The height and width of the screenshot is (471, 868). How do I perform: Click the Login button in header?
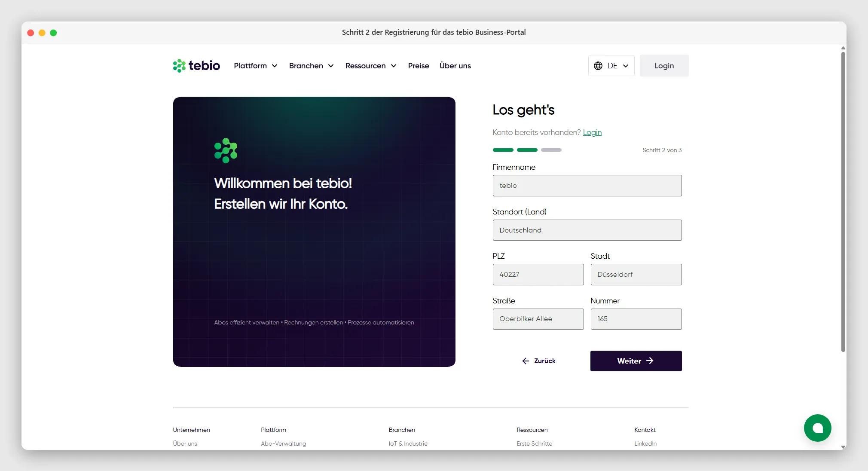tap(664, 66)
